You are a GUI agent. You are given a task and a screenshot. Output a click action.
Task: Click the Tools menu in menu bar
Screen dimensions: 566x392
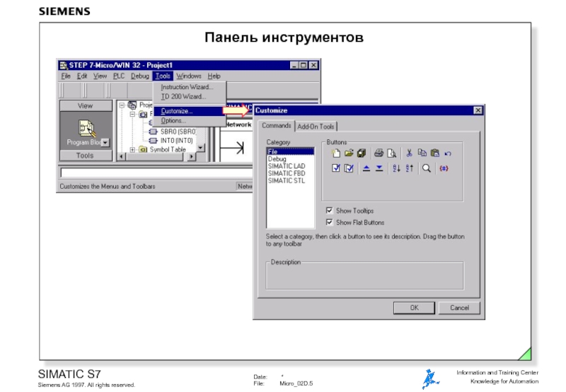tap(163, 76)
